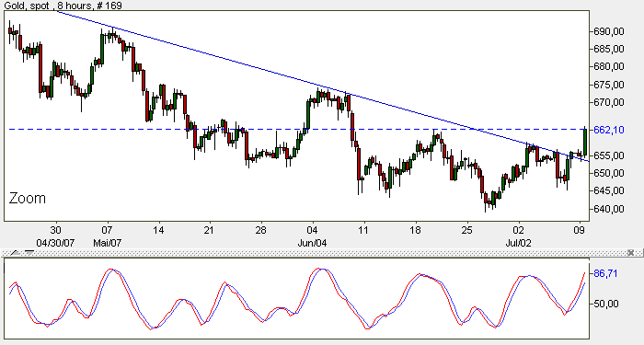Click the upward triangle icon on panel divider
This screenshot has width=644, height=345.
[16, 253]
